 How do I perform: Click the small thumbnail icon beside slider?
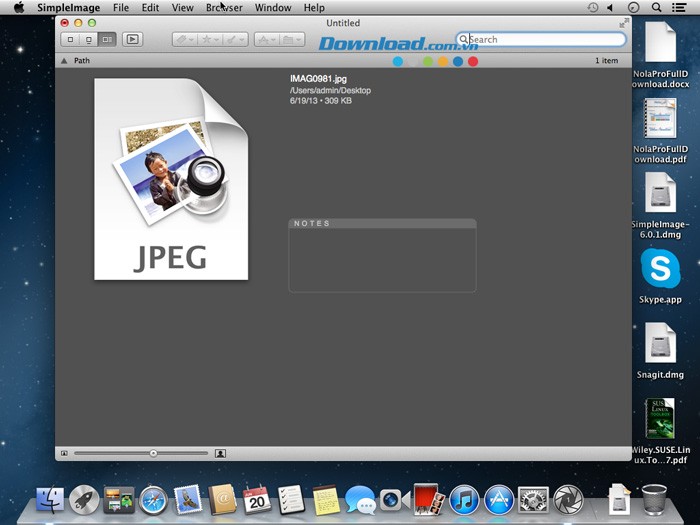point(64,453)
